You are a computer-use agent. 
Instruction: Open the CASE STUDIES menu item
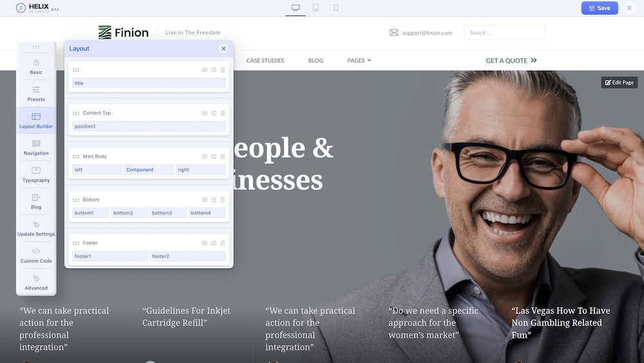click(x=265, y=60)
